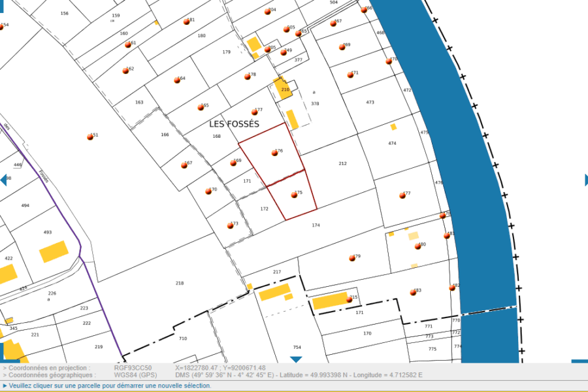Click the marker on parcel 480
The image size is (588, 392).
point(417,246)
